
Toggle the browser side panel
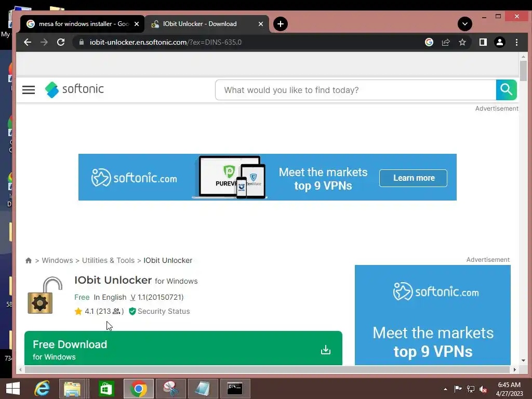(x=483, y=42)
